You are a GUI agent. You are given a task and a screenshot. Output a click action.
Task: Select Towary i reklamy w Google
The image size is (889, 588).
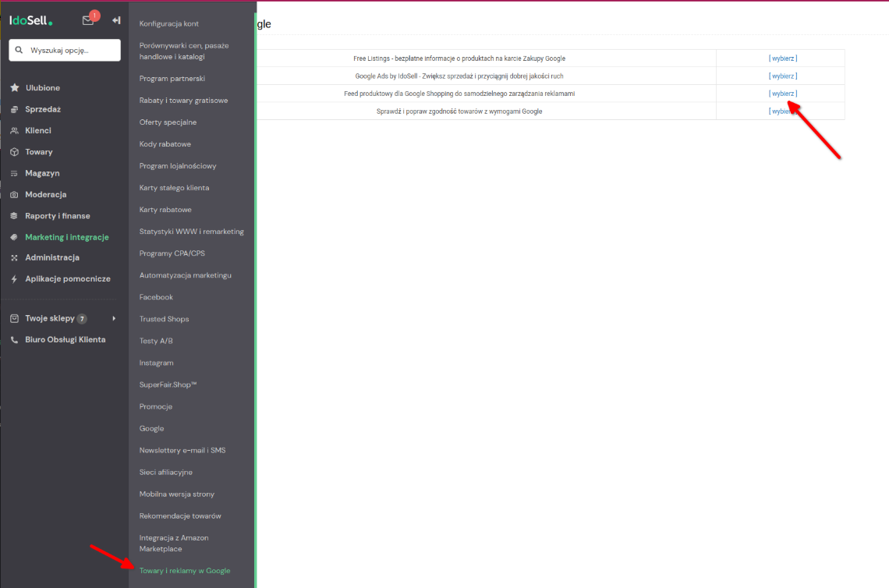click(x=185, y=571)
